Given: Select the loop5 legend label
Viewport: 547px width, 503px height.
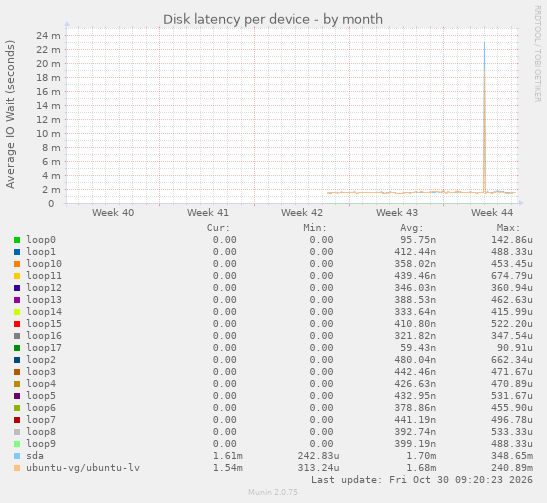Looking at the screenshot, I should (x=41, y=396).
